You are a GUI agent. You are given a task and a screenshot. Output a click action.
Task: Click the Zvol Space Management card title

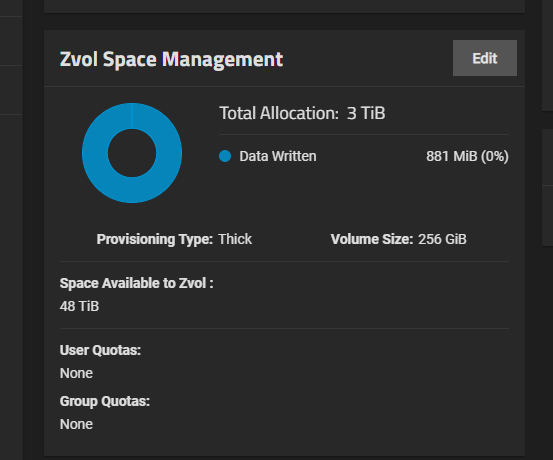point(171,59)
